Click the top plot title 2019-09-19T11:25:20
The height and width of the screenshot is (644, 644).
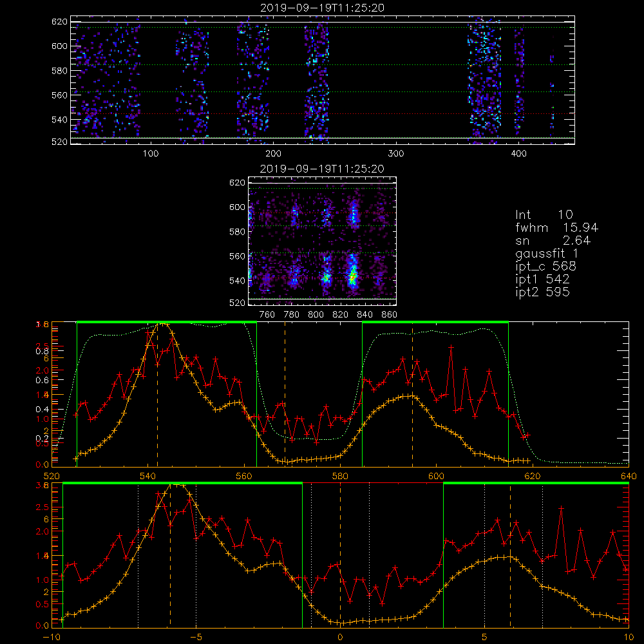323,8
